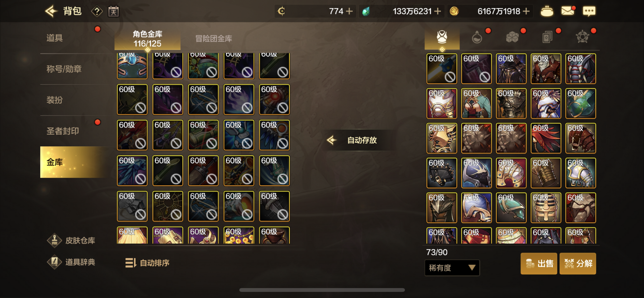The height and width of the screenshot is (298, 644).
Task: Switch to 冒险团金库 tab
Action: (214, 39)
